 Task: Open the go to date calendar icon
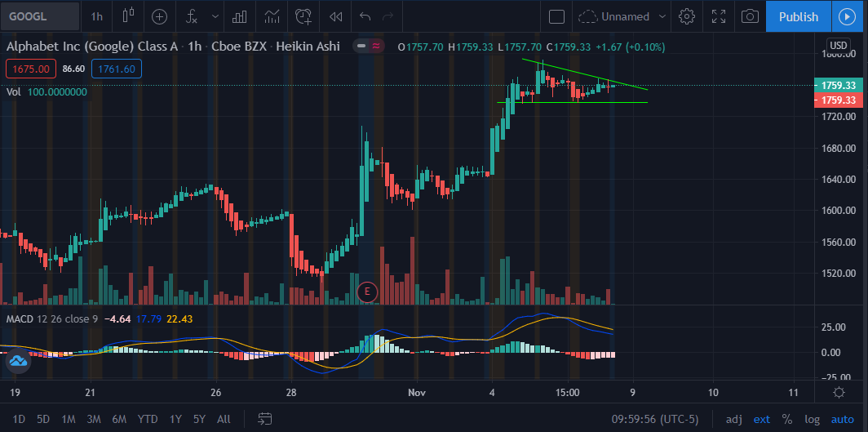265,419
